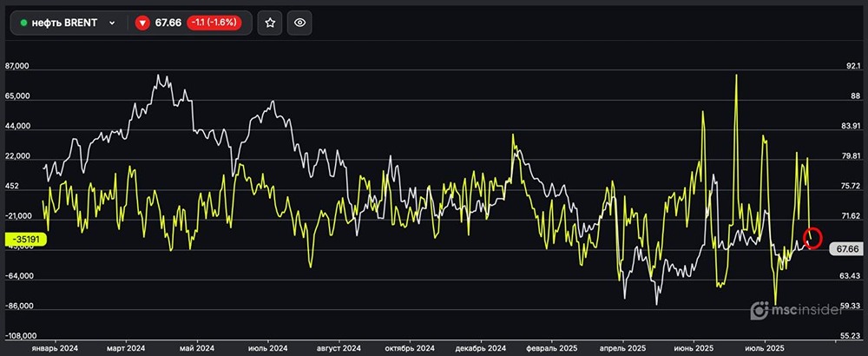Click the июль 2025 date label

click(x=765, y=348)
